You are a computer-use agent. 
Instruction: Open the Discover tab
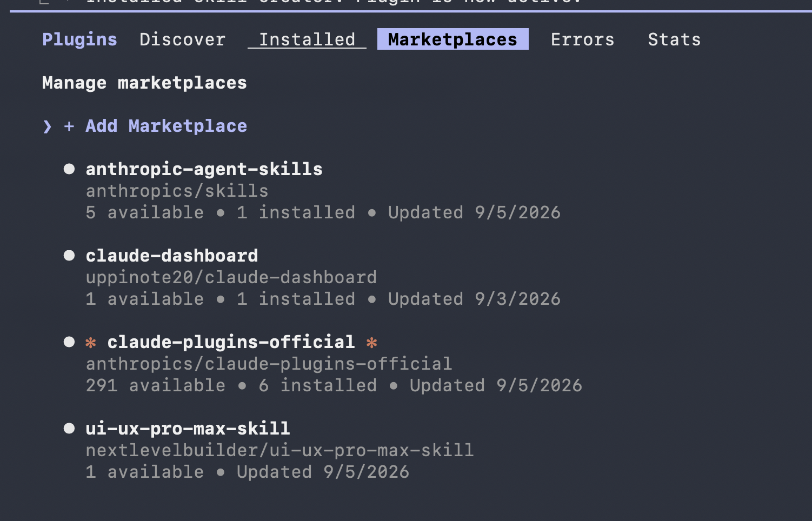point(182,39)
